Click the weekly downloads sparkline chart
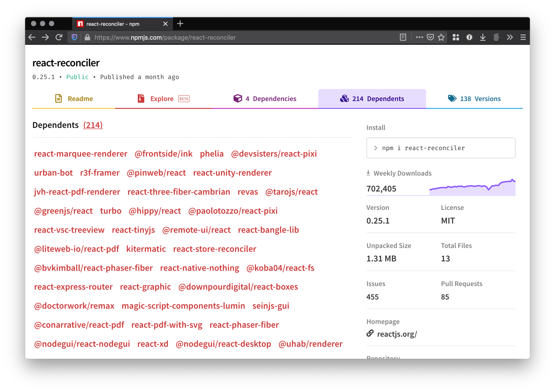The height and width of the screenshot is (392, 555). (472, 187)
